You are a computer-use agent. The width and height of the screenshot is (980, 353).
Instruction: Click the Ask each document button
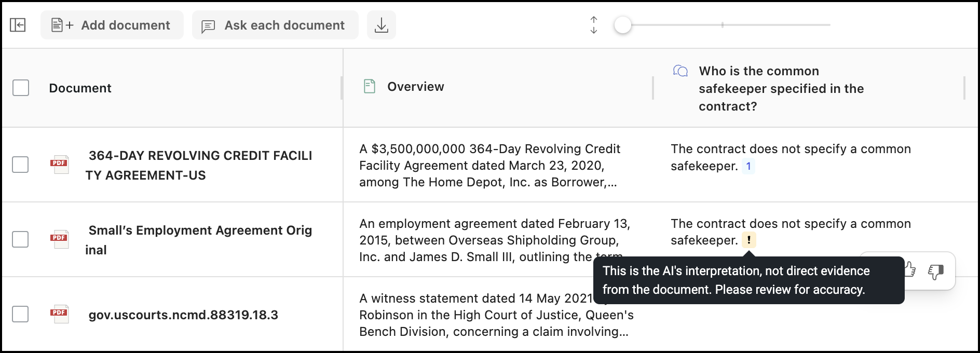click(x=275, y=25)
